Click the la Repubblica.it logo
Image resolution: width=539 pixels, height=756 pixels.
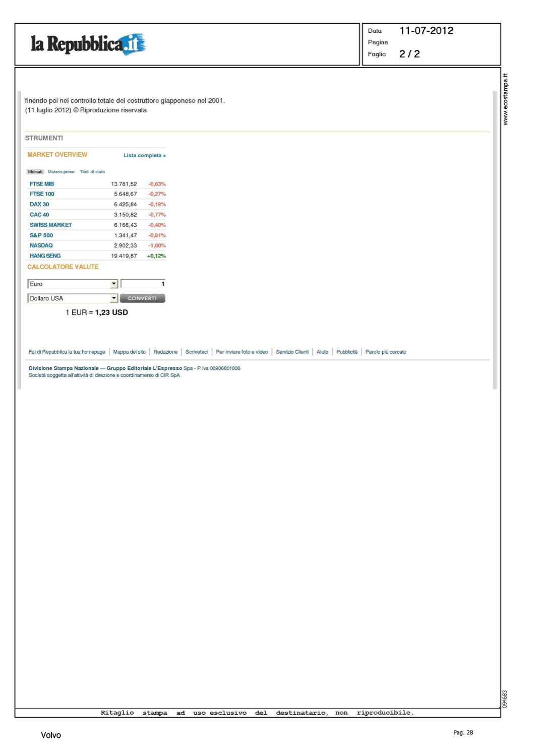point(88,44)
